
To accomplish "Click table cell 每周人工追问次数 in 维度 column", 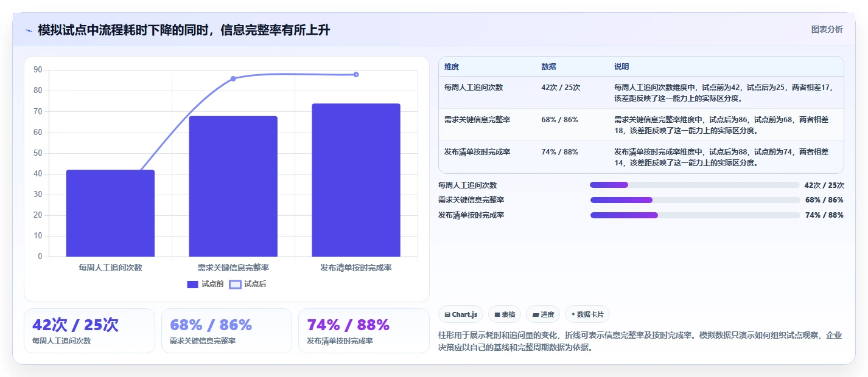I will click(x=474, y=87).
